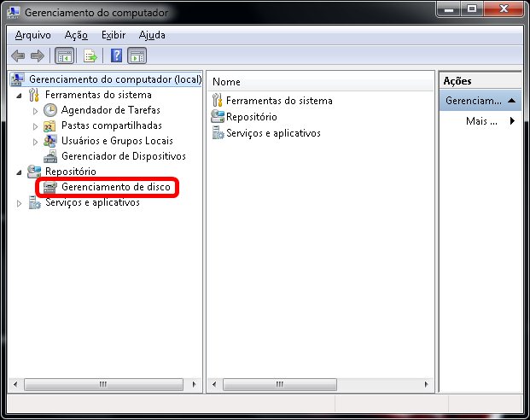530x420 pixels.
Task: Click the tree pane horizontal scrollbar thumb
Action: tap(103, 384)
